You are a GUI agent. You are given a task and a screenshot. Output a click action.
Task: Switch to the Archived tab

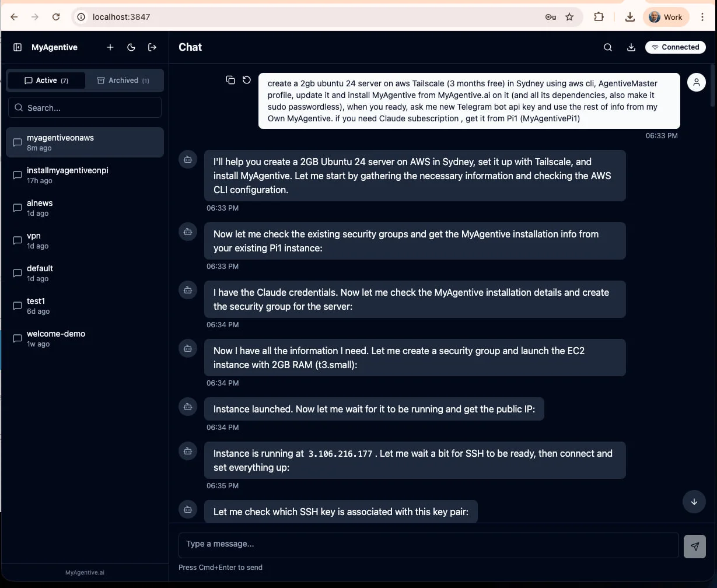coord(123,80)
